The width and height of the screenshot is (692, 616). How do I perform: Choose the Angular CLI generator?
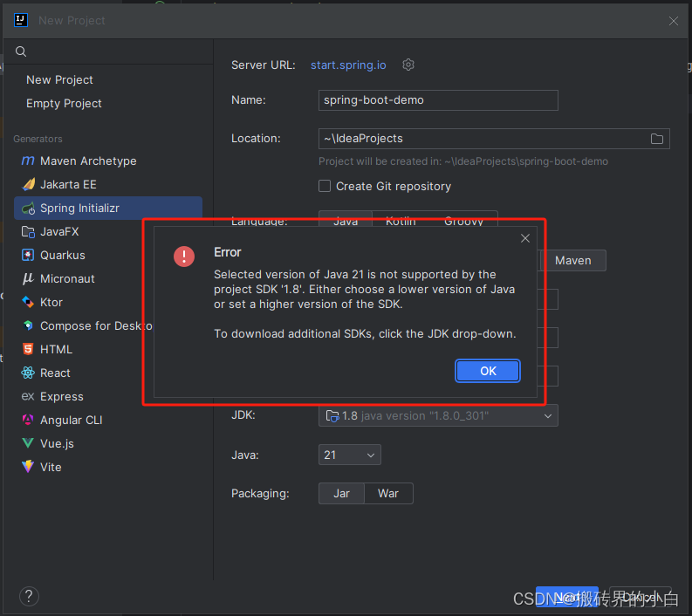(x=71, y=420)
